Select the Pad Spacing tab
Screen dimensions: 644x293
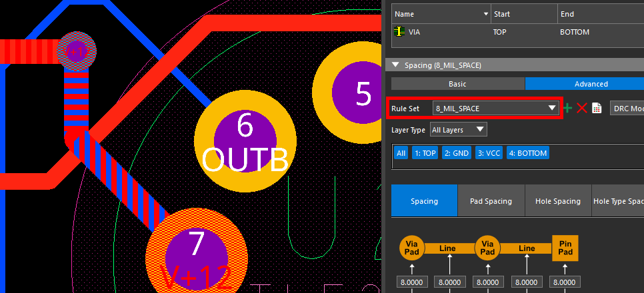(x=491, y=200)
